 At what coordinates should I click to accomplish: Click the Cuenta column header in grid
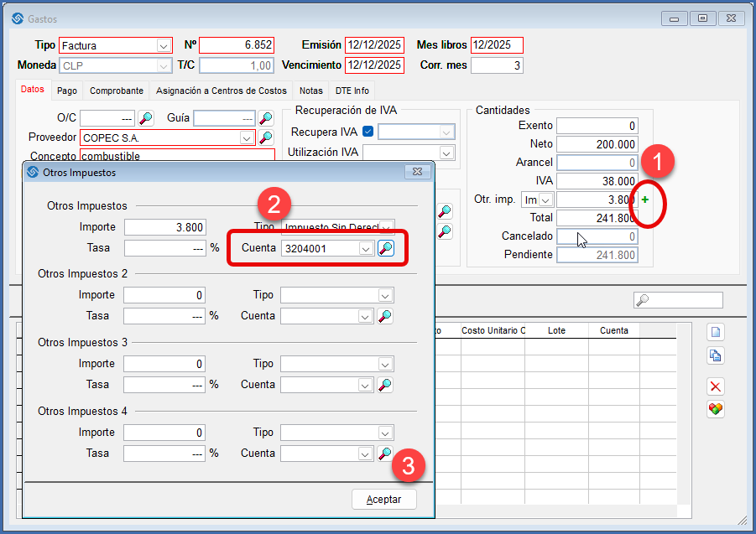click(614, 331)
